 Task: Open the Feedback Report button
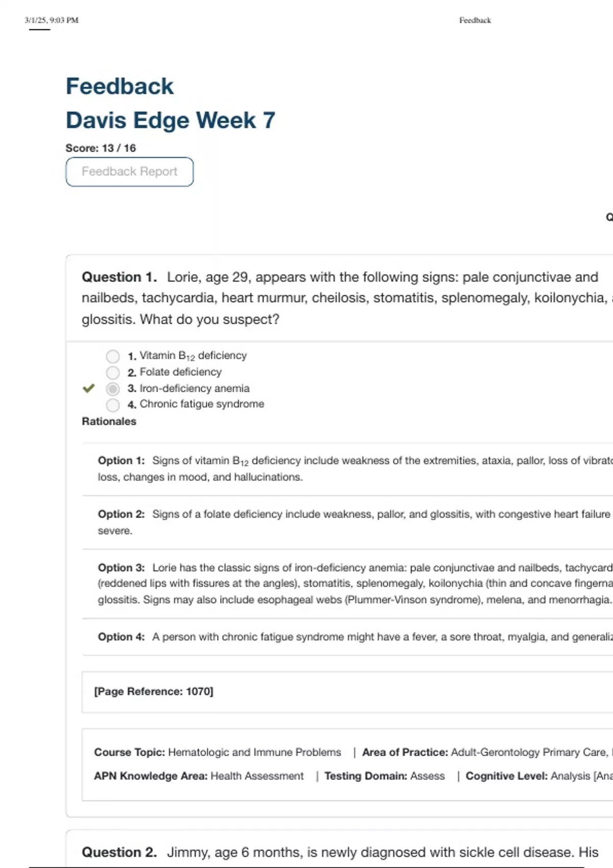point(129,172)
